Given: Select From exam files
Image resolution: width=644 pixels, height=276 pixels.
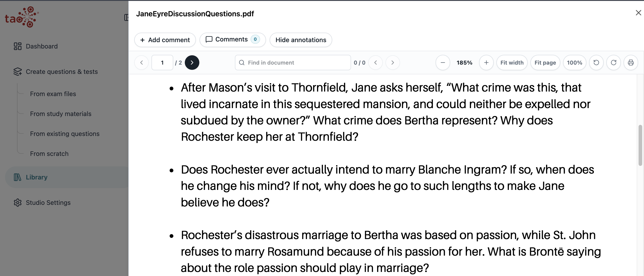Looking at the screenshot, I should point(53,94).
